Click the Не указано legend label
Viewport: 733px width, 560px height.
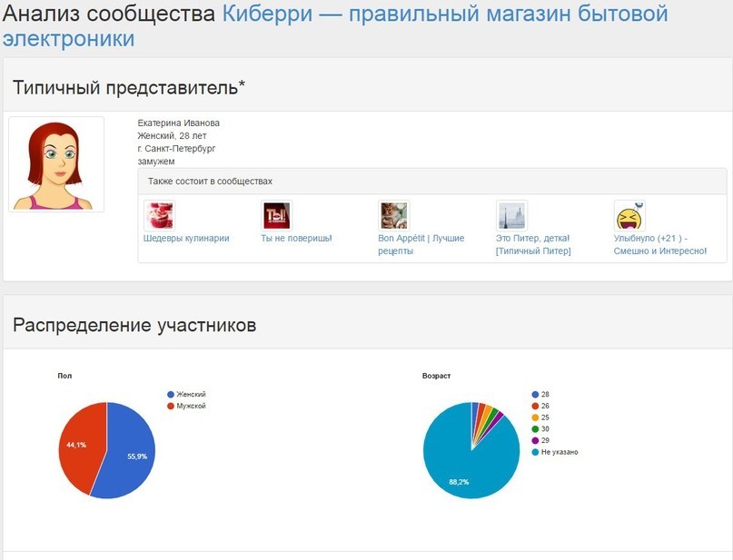pyautogui.click(x=560, y=452)
